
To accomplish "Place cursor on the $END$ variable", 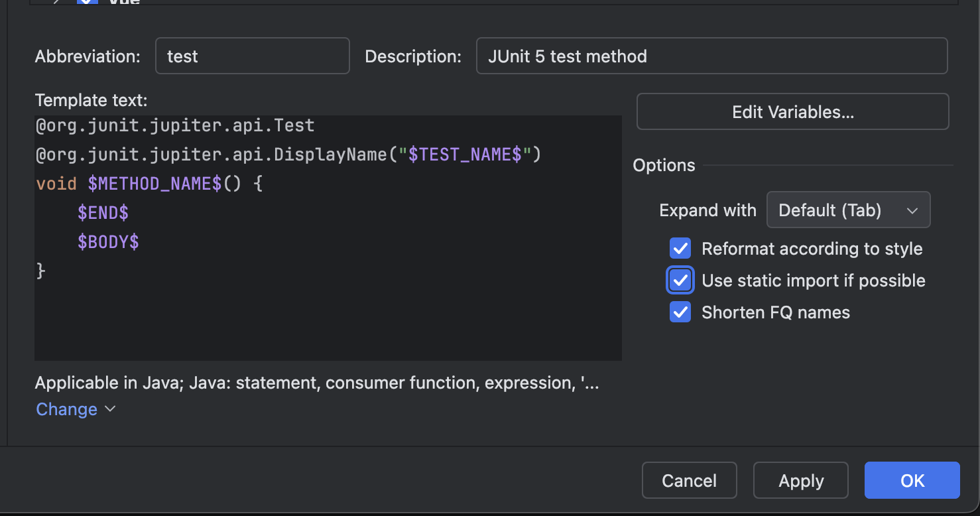I will point(103,213).
